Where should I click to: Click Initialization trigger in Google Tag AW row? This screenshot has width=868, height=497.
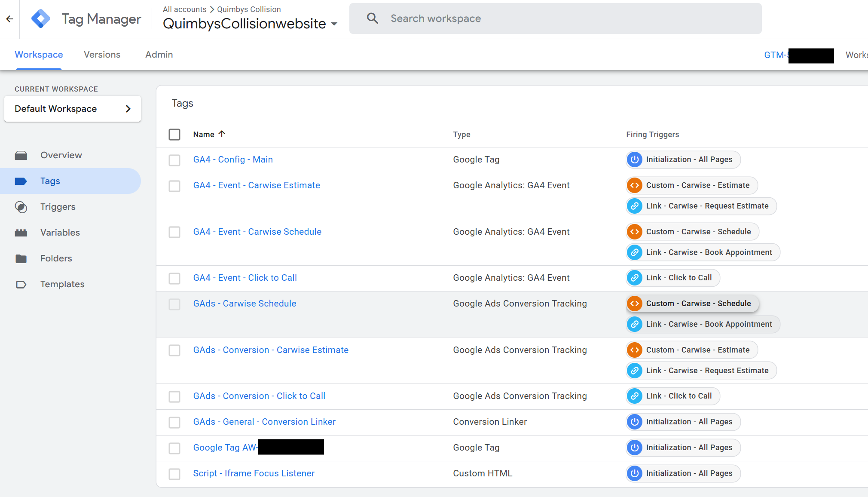tap(683, 448)
